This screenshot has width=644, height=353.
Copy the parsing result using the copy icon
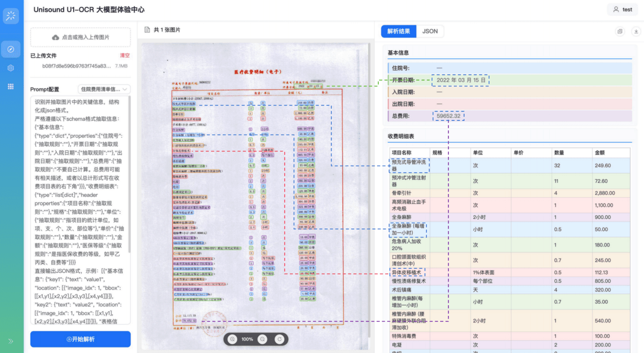pyautogui.click(x=620, y=31)
